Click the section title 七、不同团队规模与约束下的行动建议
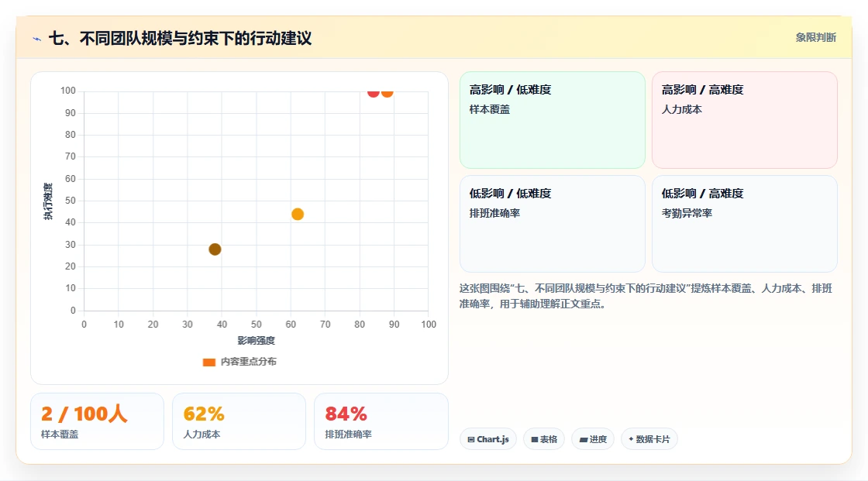The image size is (868, 481). tap(180, 38)
